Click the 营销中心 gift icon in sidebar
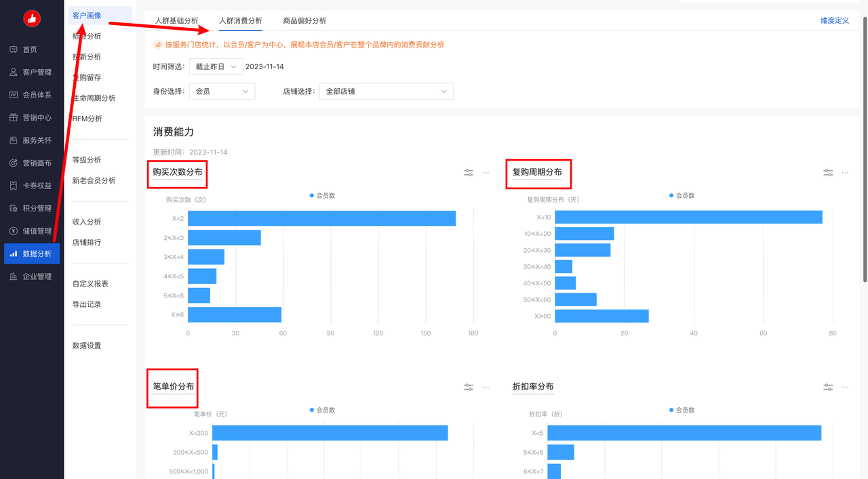This screenshot has width=868, height=479. click(x=14, y=118)
